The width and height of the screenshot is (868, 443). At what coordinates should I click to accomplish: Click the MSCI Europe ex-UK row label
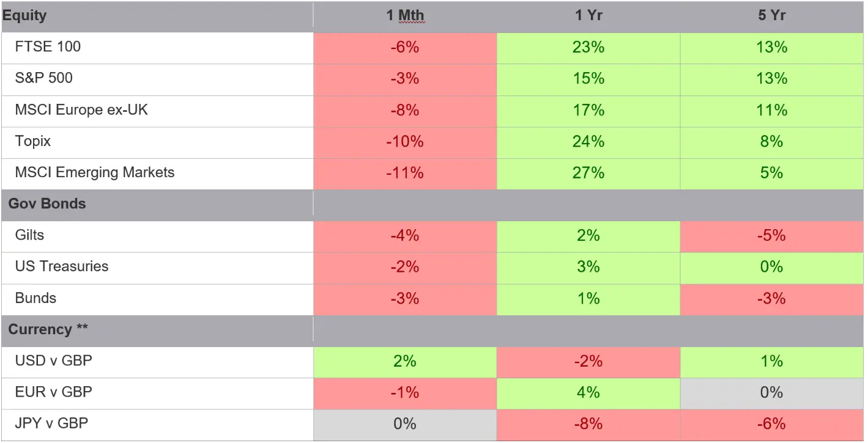pos(81,110)
